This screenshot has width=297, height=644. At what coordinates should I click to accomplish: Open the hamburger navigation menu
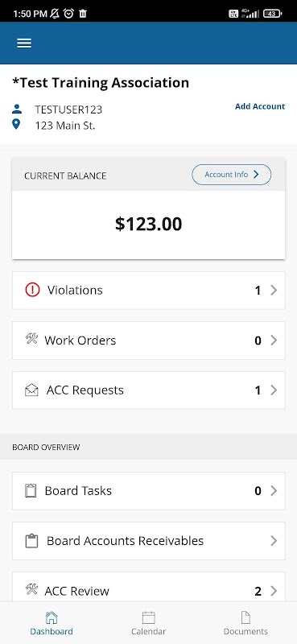coord(24,43)
